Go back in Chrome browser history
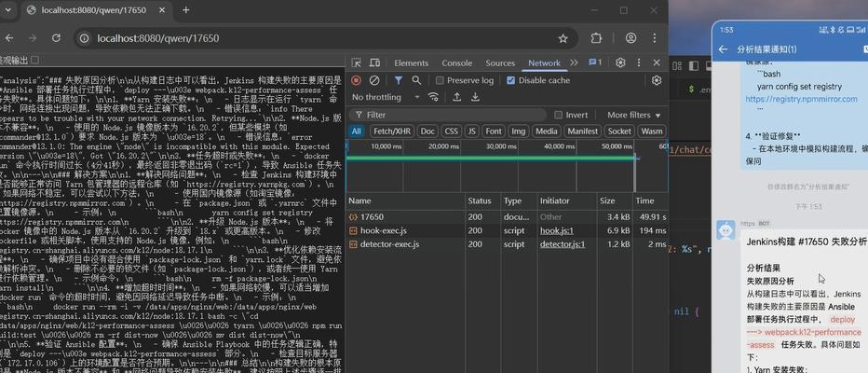This screenshot has height=373, width=868. 9,38
